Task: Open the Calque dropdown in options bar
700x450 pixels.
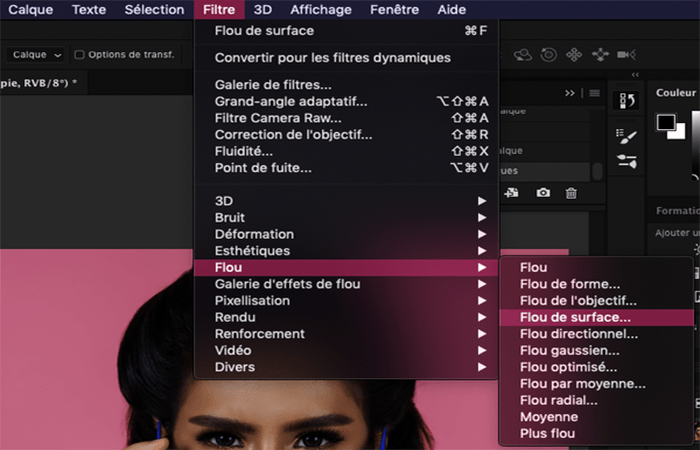Action: click(x=35, y=55)
